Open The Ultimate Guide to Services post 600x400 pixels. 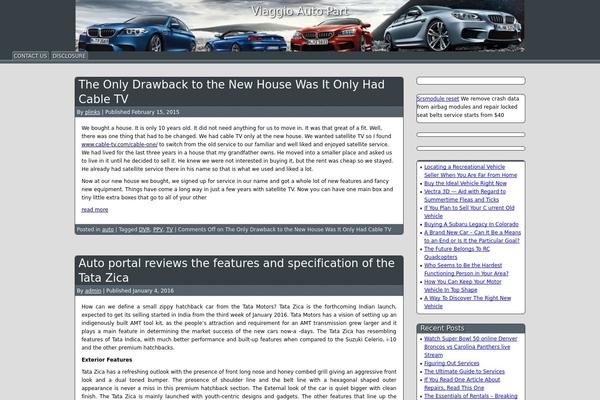click(464, 372)
